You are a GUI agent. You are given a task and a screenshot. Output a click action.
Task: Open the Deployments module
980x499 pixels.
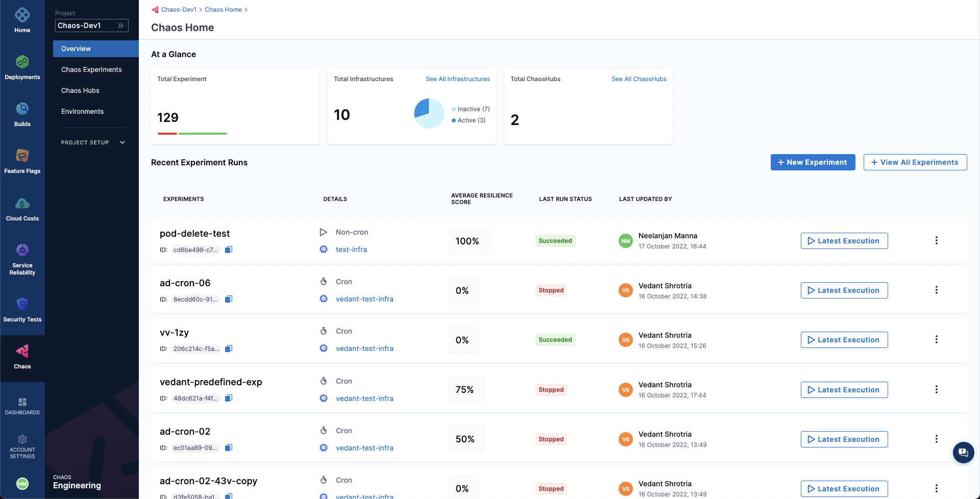tap(22, 67)
